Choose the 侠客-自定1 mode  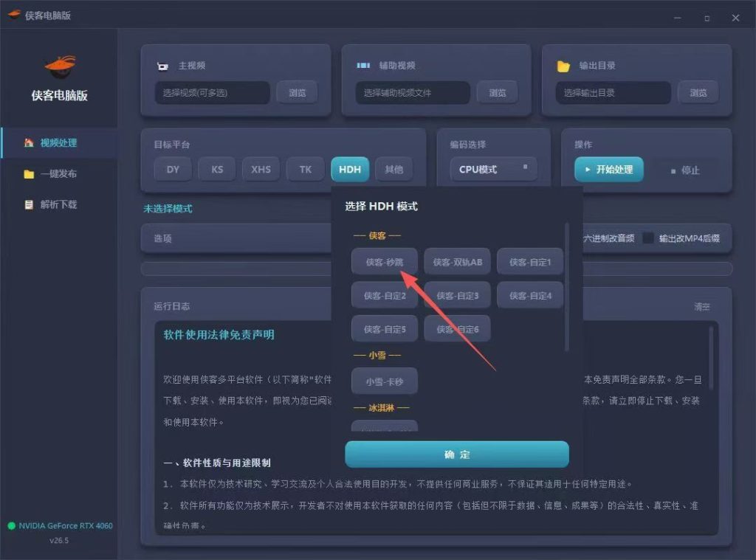(530, 262)
